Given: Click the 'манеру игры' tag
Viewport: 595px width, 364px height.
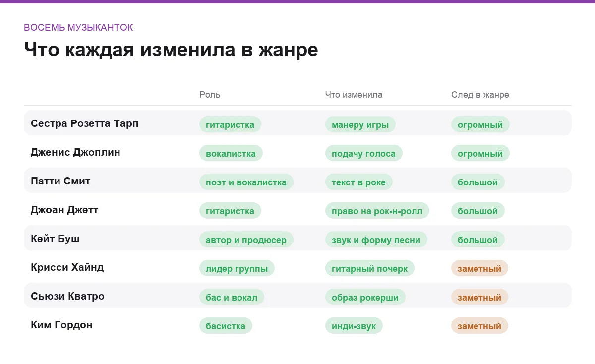Looking at the screenshot, I should [x=360, y=124].
